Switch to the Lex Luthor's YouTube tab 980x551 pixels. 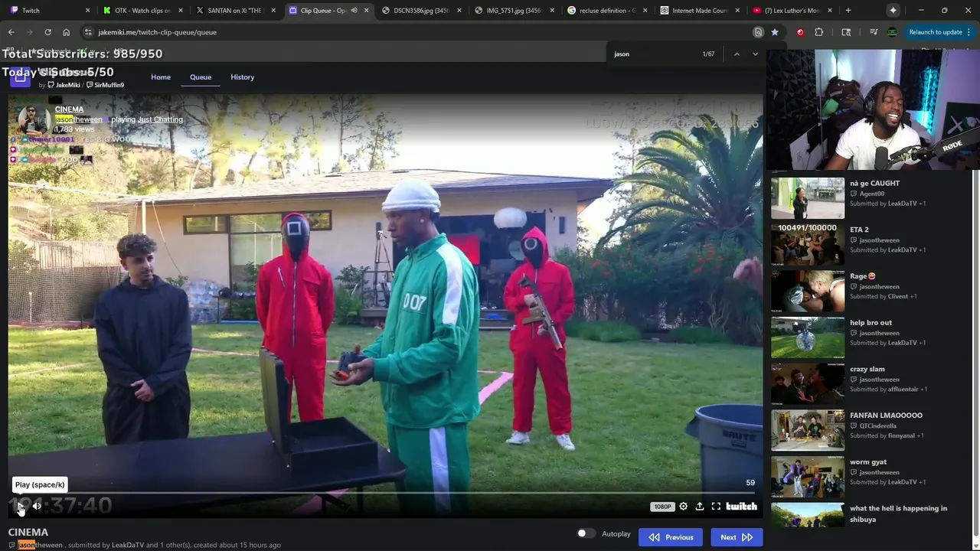click(x=794, y=11)
